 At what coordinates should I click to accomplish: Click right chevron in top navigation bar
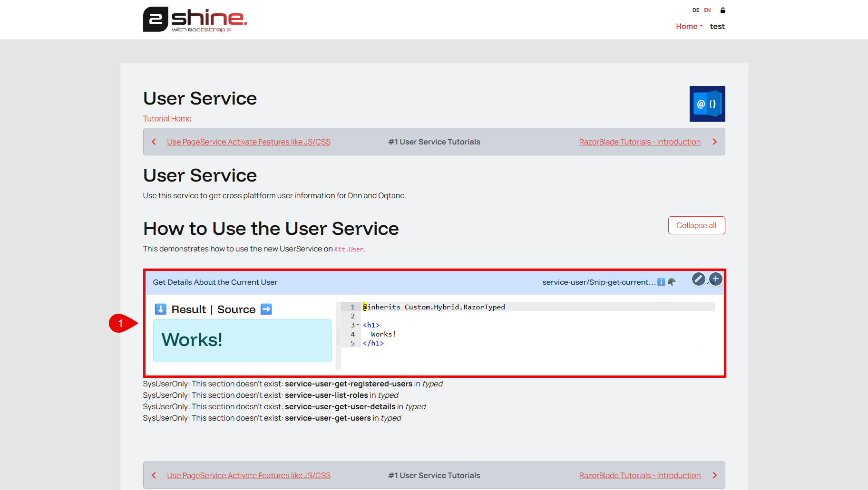click(714, 142)
